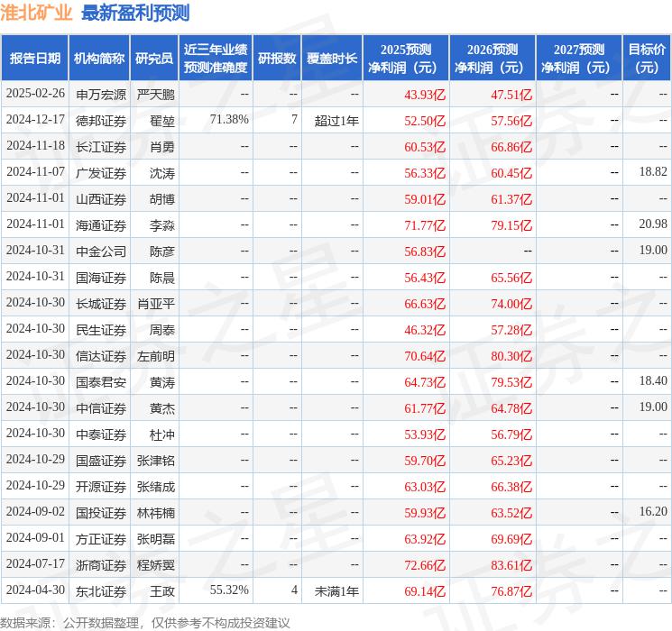This screenshot has width=672, height=631.
Task: Select target price 18.40
Action: pos(653,380)
